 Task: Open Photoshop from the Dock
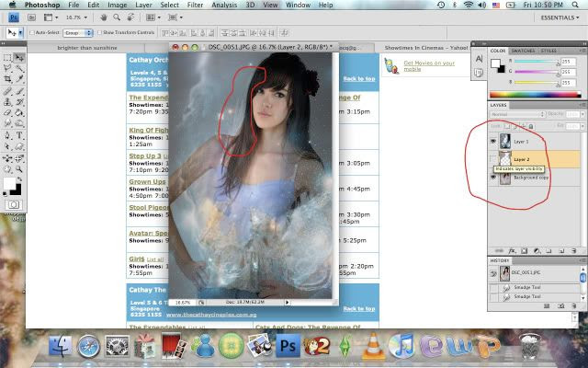click(x=288, y=346)
